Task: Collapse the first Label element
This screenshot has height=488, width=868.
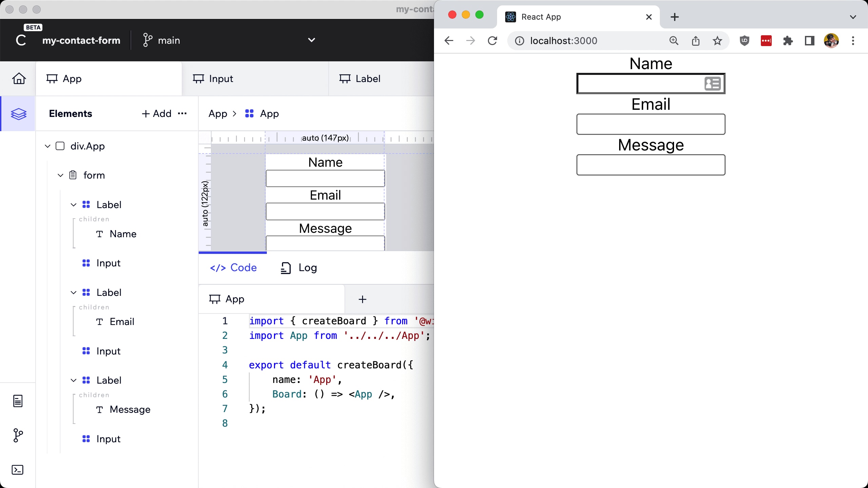Action: (x=73, y=205)
